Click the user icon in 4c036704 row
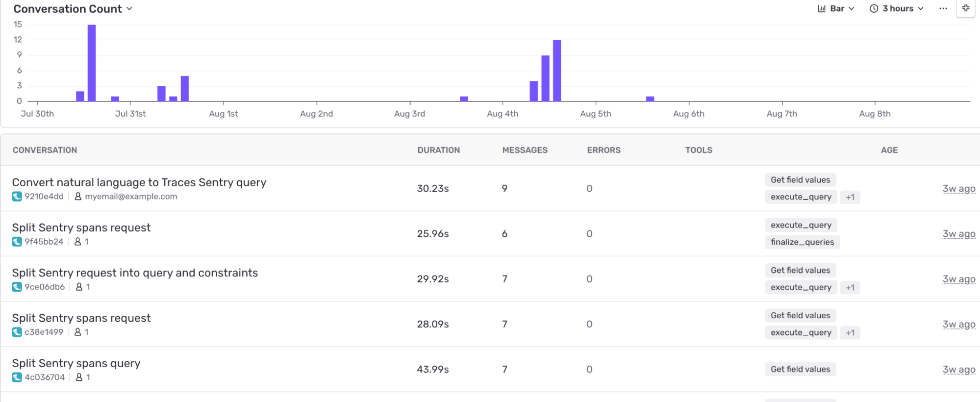Screen dimensions: 980x402 click(79, 377)
